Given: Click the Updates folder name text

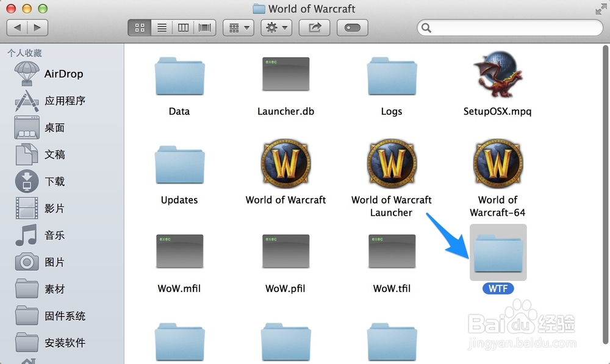Looking at the screenshot, I should coord(179,200).
